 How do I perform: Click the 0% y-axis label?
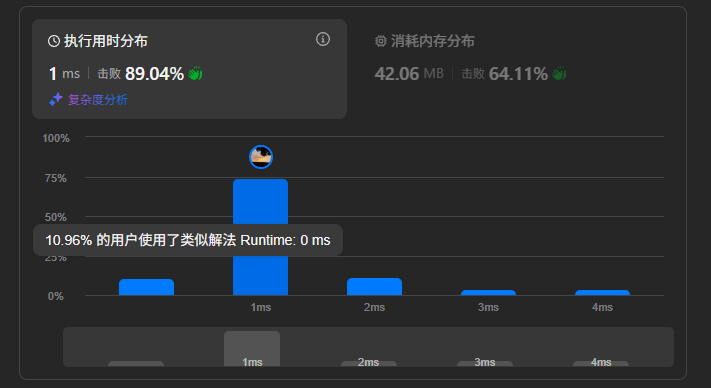pos(56,296)
